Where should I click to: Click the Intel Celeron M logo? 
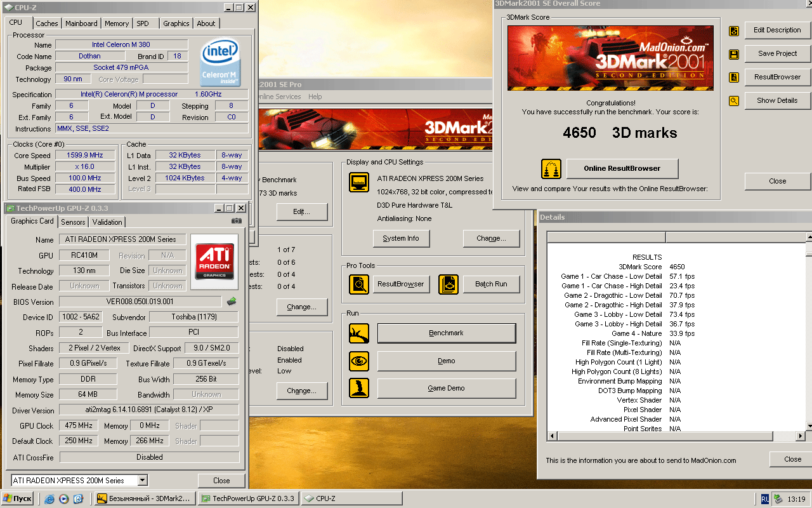[x=219, y=63]
